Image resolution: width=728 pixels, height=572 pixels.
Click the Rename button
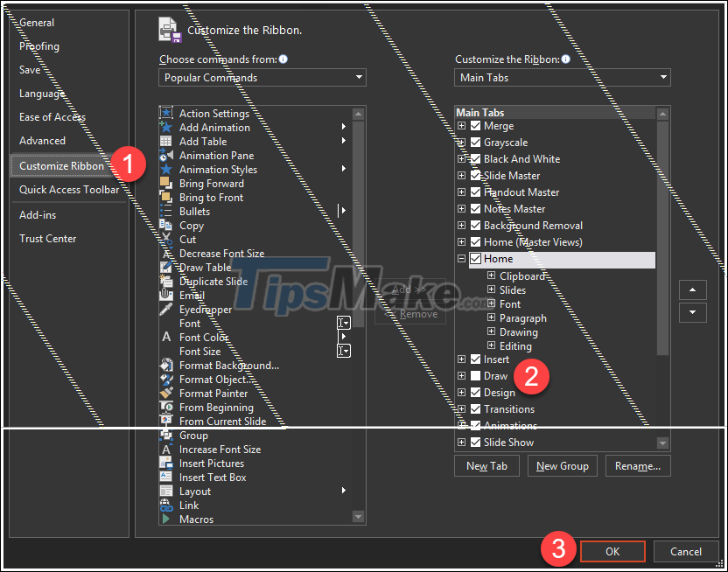pyautogui.click(x=638, y=465)
